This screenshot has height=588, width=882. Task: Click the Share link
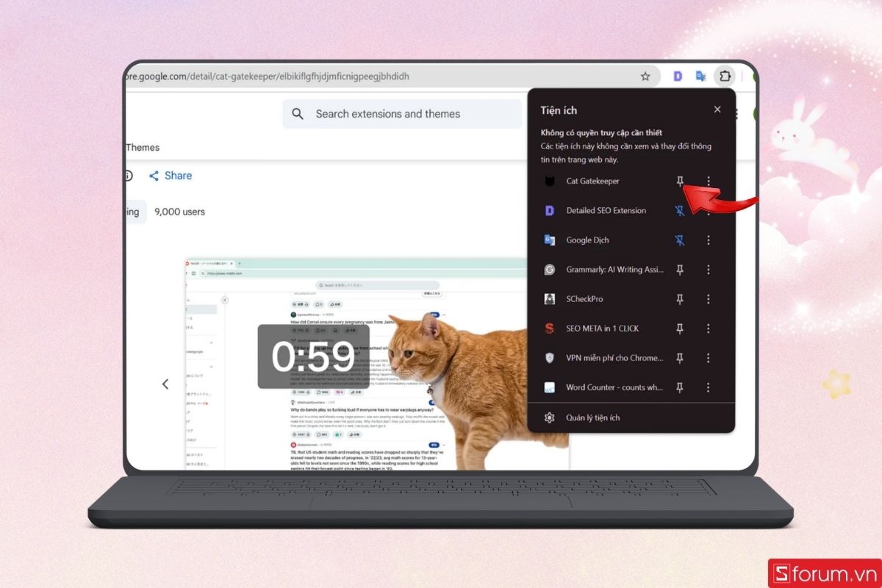(x=171, y=176)
